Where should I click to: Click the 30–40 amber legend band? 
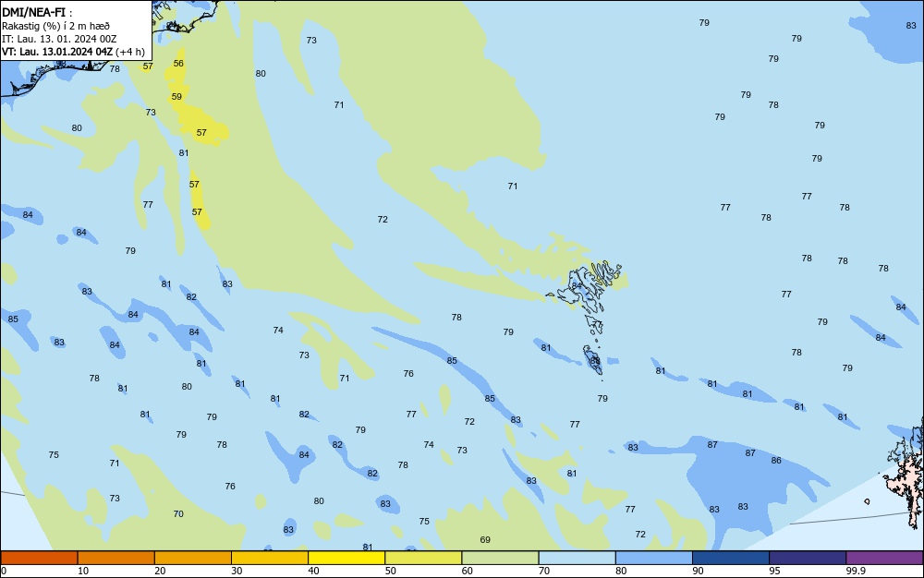tap(269, 558)
